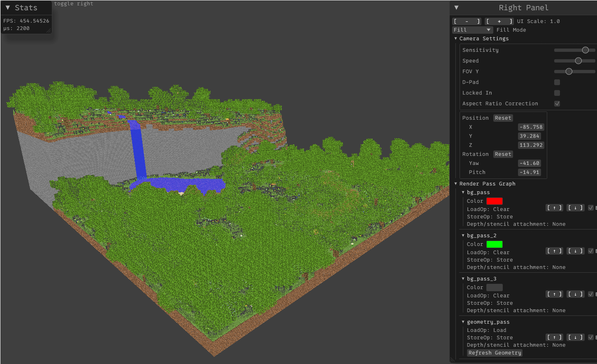Screen dimensions: 597x364
Task: Move bg_pass_3 down with arrow button
Action: coord(575,294)
